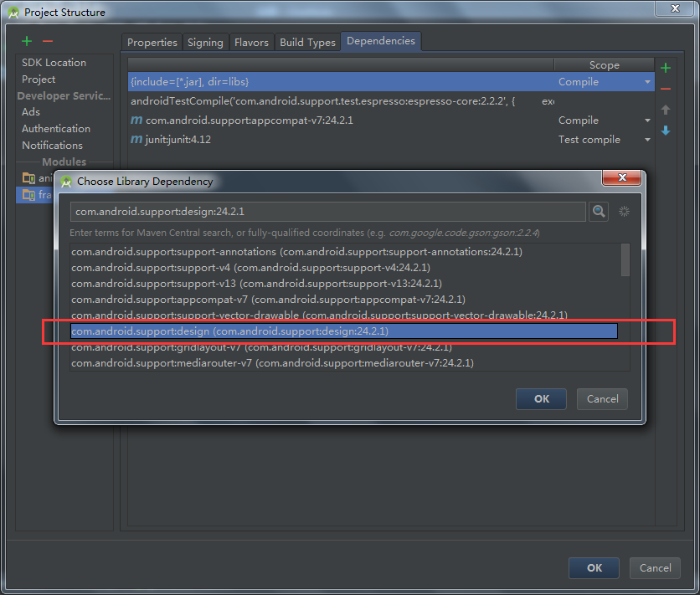Select appcompat-v7:24.2.1 dependency row

coord(391,121)
